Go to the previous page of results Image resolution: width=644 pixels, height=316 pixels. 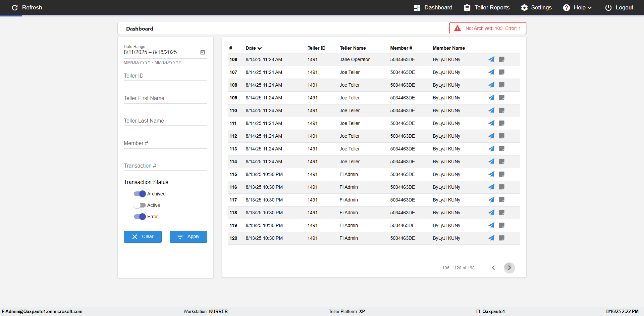tap(493, 268)
